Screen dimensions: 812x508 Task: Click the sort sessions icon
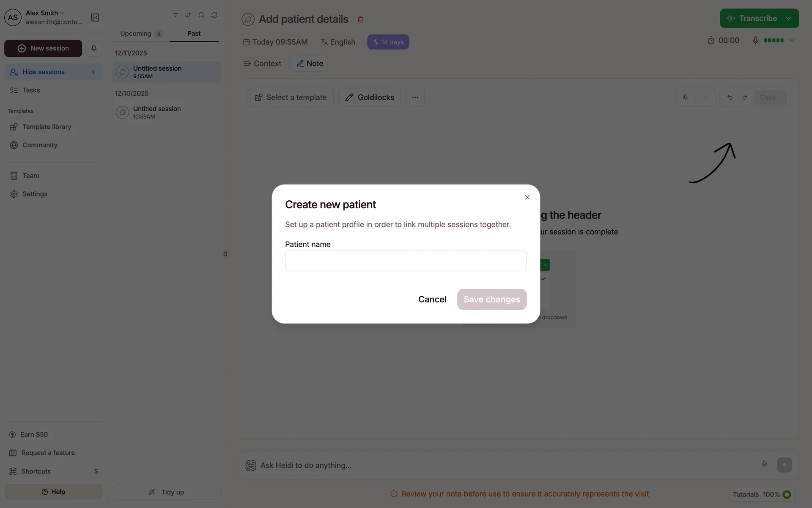[x=188, y=15]
